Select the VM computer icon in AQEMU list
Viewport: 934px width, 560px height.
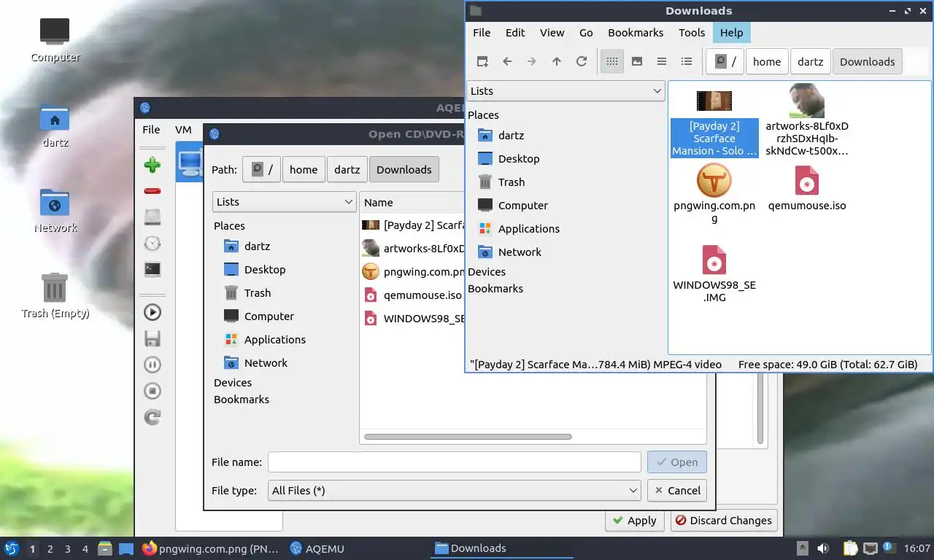click(x=189, y=162)
